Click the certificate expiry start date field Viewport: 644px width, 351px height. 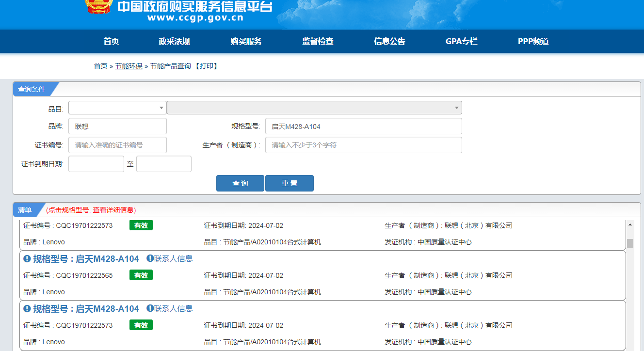(96, 164)
